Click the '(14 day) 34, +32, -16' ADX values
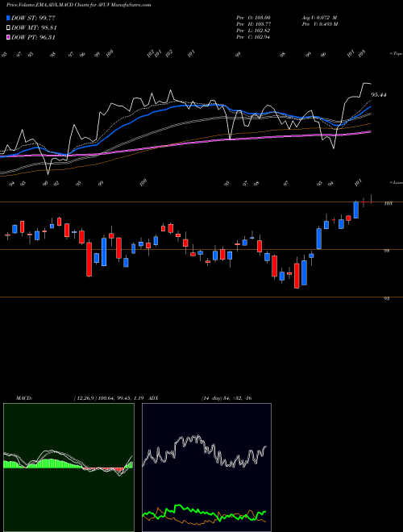The width and height of the screenshot is (403, 532). (x=226, y=398)
